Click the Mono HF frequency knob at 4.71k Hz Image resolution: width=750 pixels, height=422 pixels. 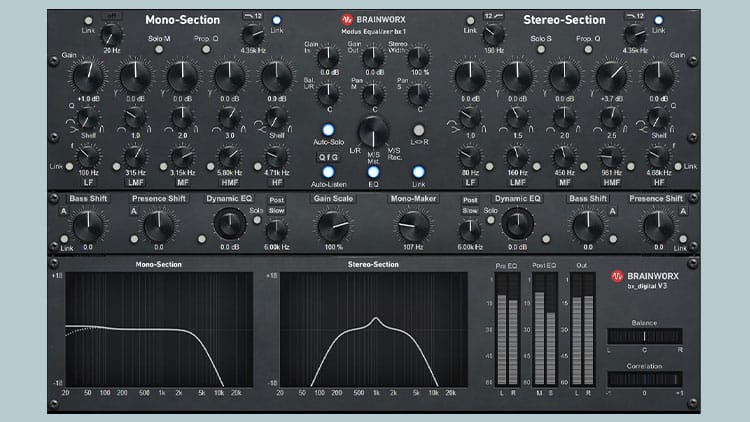(276, 156)
